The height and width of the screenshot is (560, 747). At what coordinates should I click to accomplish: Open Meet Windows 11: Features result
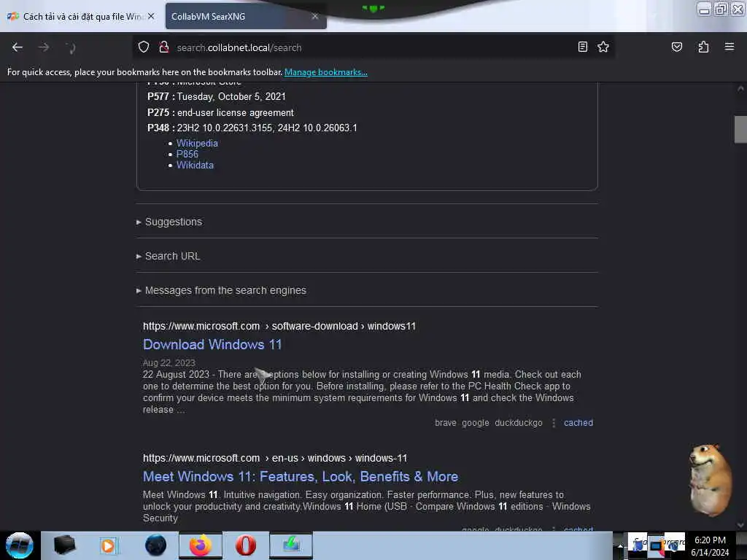point(301,476)
